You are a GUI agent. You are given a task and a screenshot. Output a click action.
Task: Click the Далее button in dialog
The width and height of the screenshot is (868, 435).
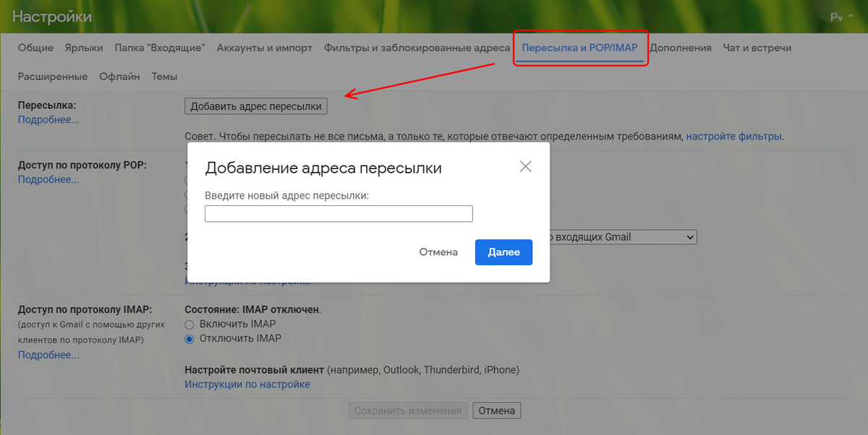[x=503, y=252]
